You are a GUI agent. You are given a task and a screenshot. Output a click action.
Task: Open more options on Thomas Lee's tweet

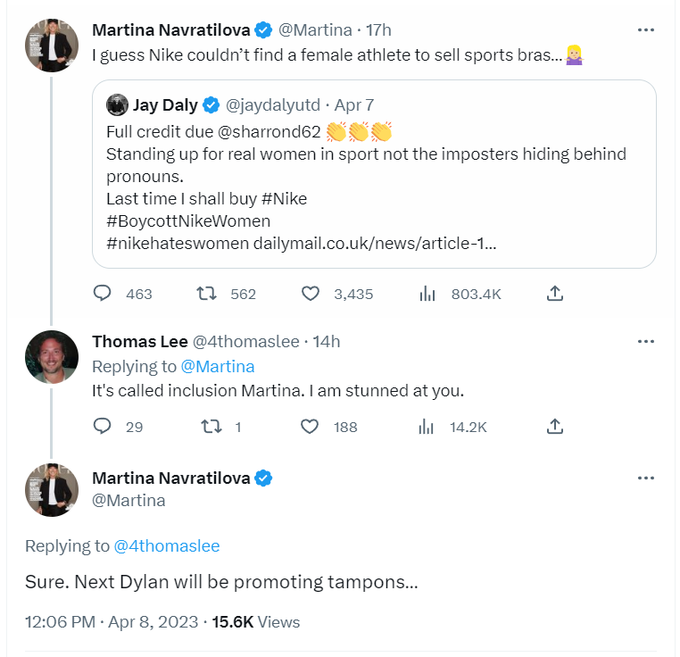[x=646, y=341]
